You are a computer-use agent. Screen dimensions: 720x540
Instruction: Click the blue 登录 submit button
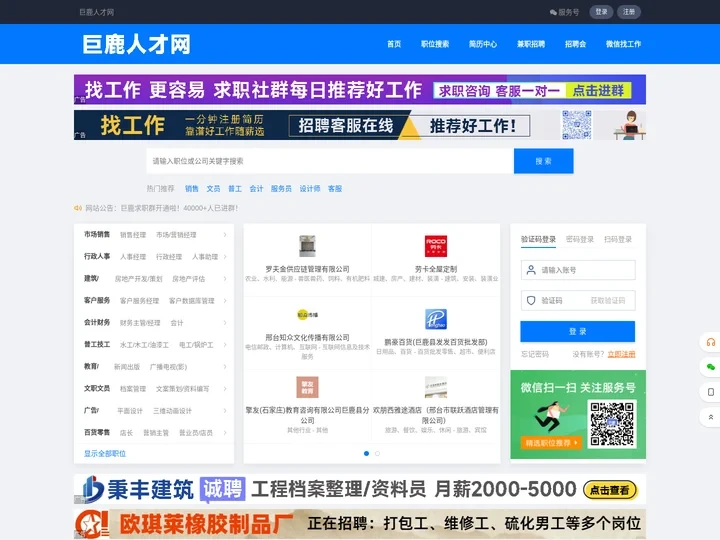pyautogui.click(x=578, y=332)
